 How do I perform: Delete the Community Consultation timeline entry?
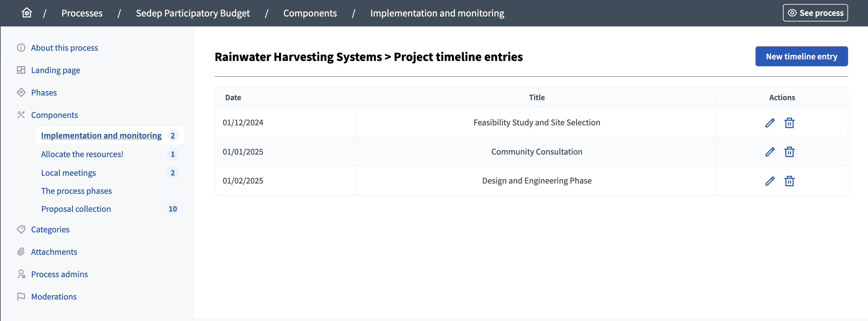790,152
